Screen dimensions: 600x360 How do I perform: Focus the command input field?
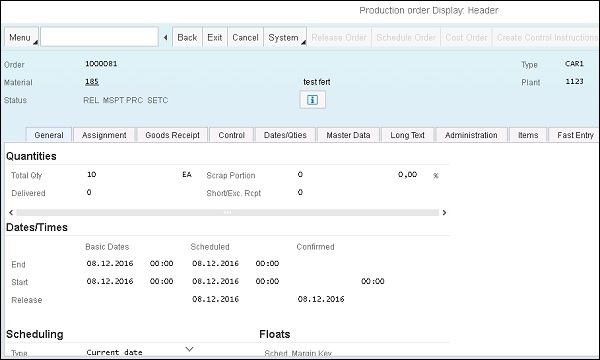[x=99, y=37]
